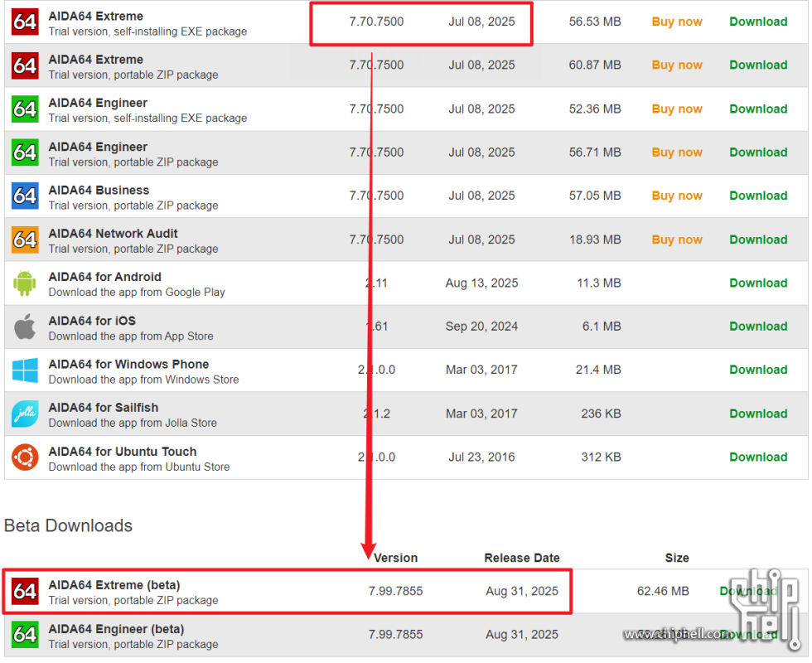Screen dimensions: 812x663
Task: Click the Jolla icon for AIDA64 Sailfish
Action: coord(25,414)
